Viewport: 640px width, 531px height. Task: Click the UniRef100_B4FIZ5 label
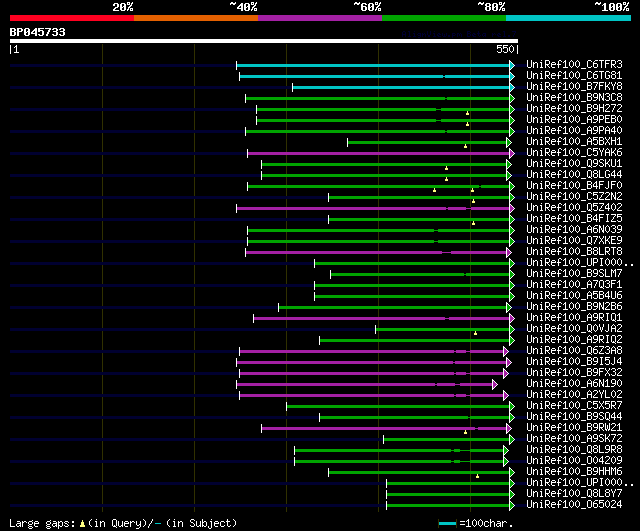pyautogui.click(x=574, y=219)
